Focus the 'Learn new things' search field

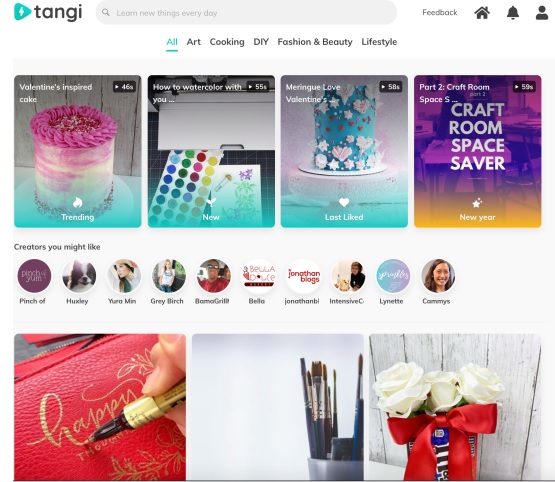pyautogui.click(x=246, y=13)
